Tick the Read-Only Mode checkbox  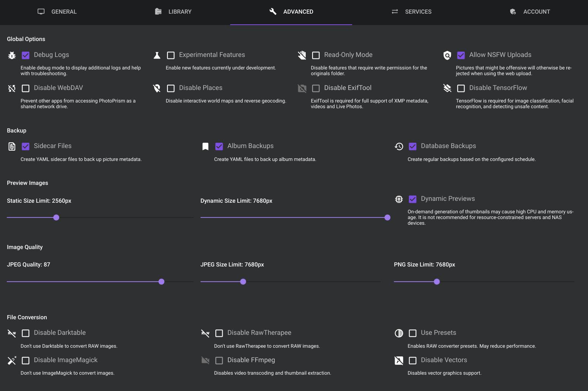pos(316,55)
